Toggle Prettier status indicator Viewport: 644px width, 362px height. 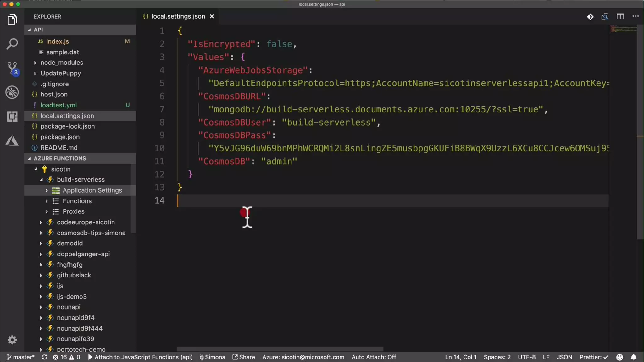point(594,357)
